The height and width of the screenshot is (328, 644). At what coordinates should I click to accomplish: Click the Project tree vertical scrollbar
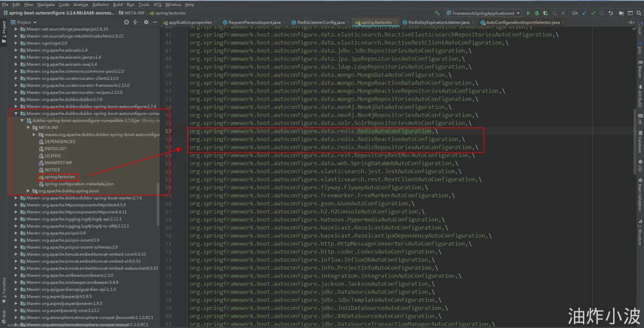(x=158, y=204)
